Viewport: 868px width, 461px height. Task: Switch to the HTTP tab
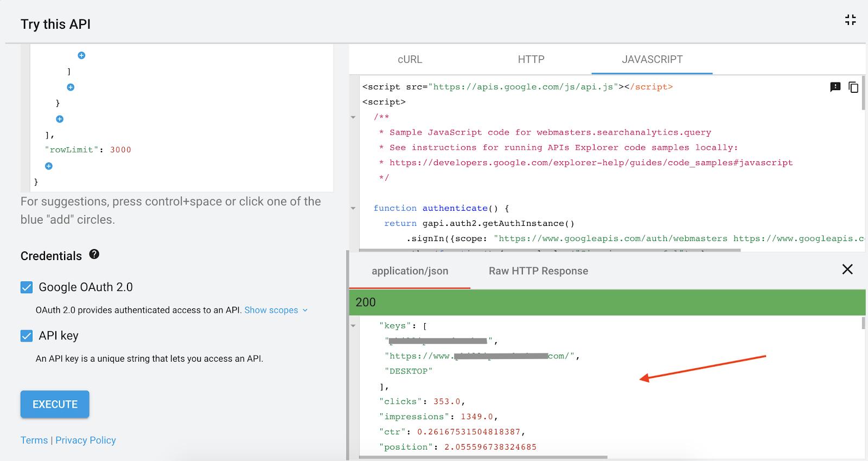[531, 60]
